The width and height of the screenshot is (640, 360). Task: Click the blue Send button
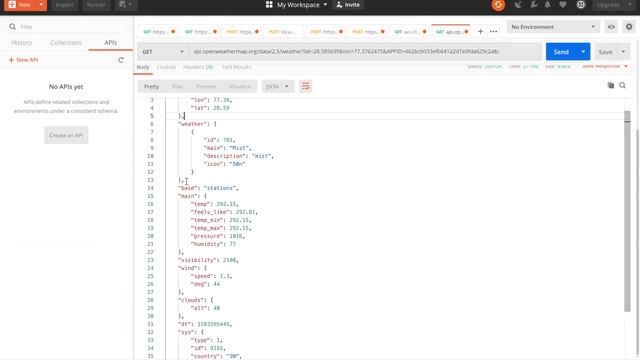(561, 52)
